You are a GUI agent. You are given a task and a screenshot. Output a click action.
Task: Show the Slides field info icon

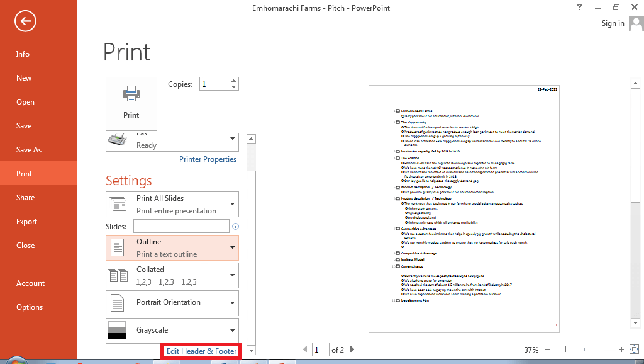[x=235, y=226]
